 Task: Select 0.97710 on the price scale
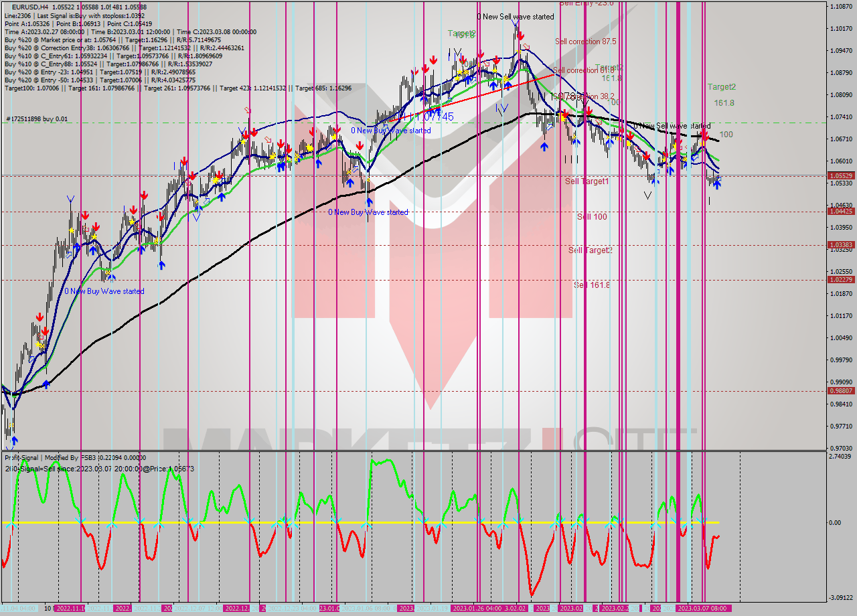pyautogui.click(x=841, y=427)
